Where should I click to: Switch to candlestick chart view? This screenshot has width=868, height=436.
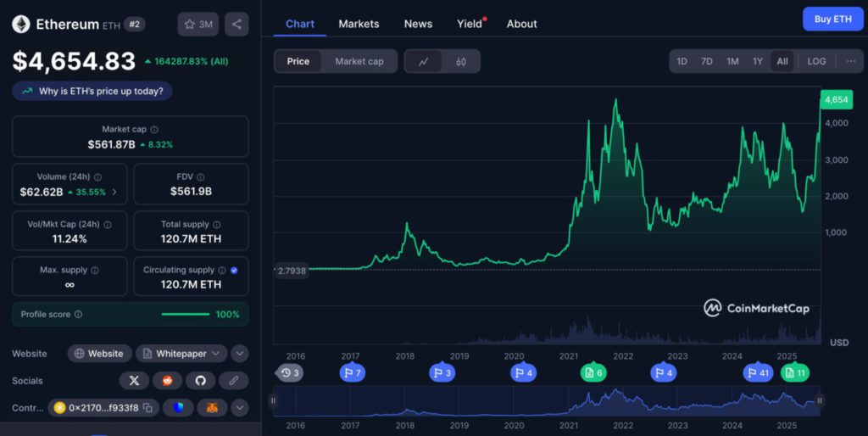click(460, 61)
